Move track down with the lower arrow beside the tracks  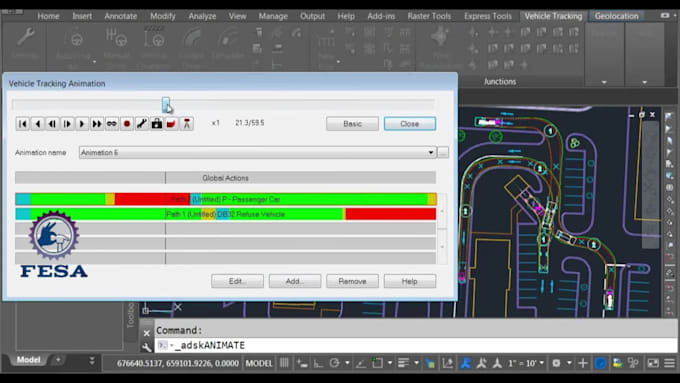point(442,247)
